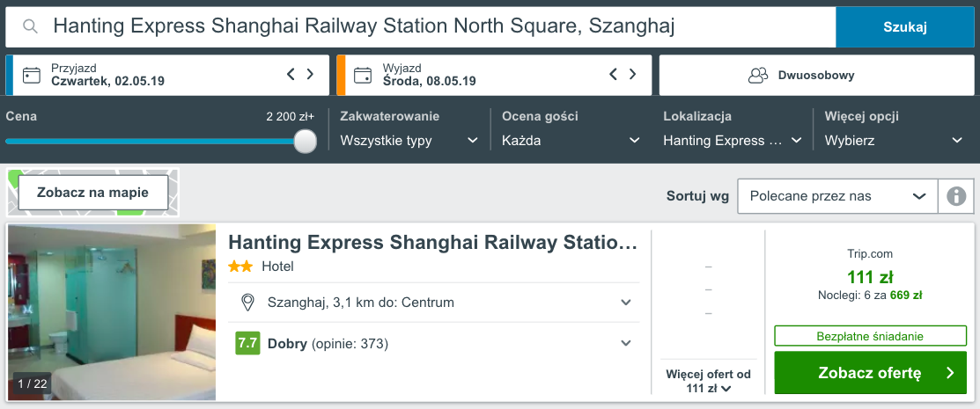980x409 pixels.
Task: Click Bezpłatne śniadanie tag
Action: (870, 336)
